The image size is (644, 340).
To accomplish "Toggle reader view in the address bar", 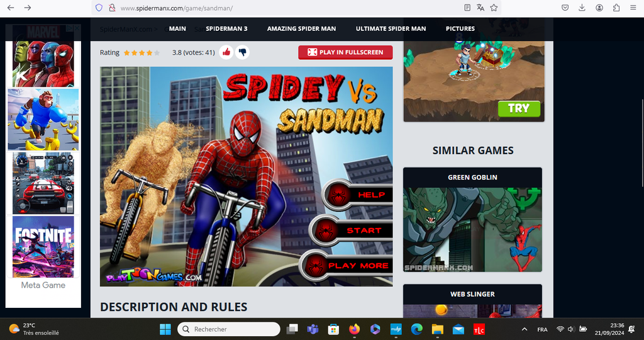I will click(x=467, y=8).
